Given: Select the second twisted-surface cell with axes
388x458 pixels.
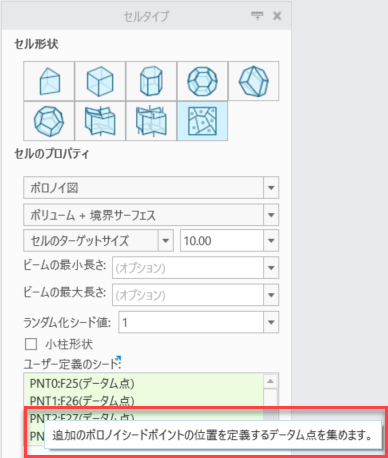Looking at the screenshot, I should coord(151,121).
